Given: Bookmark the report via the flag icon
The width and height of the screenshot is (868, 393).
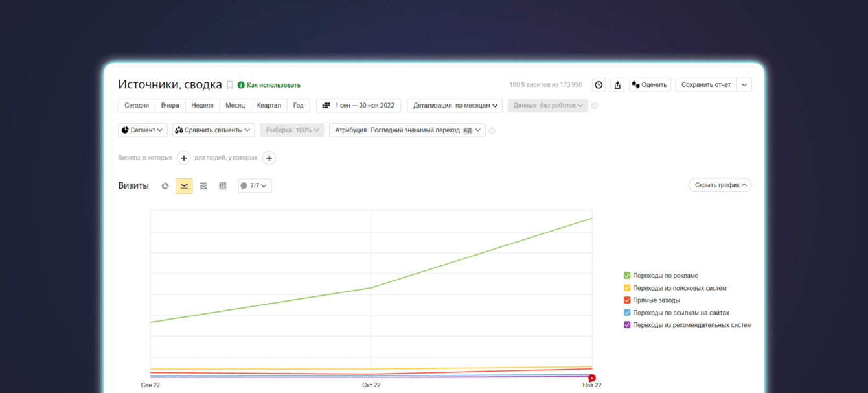Looking at the screenshot, I should click(230, 85).
